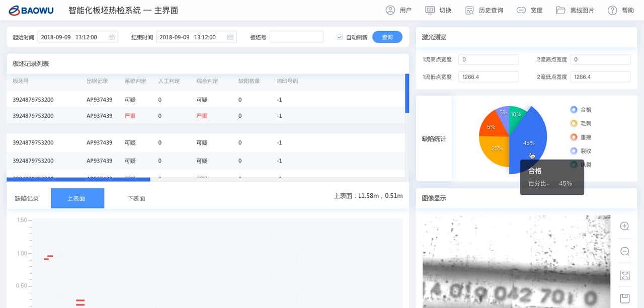Expand the image to fullscreen view

point(624,275)
